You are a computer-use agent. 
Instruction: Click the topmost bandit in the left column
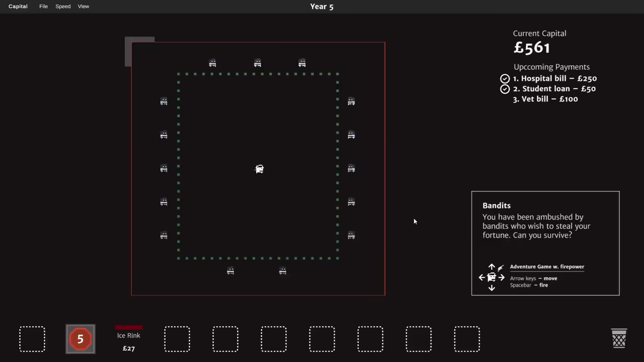pos(164,101)
